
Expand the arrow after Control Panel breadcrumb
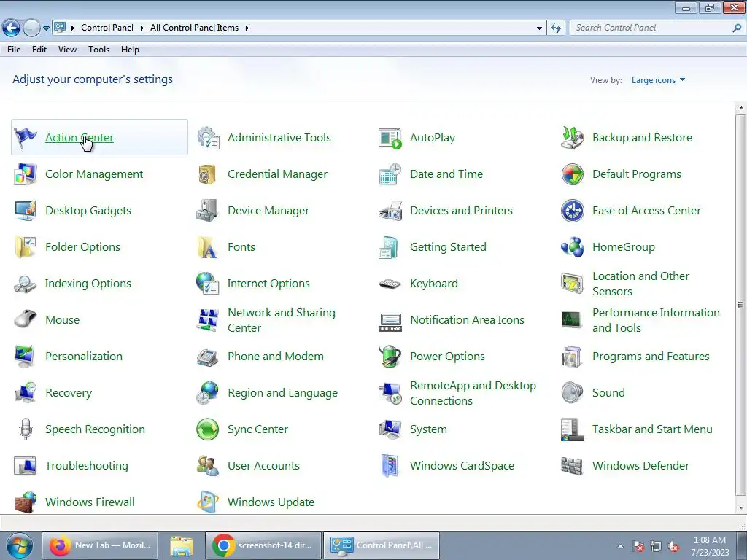tap(142, 28)
